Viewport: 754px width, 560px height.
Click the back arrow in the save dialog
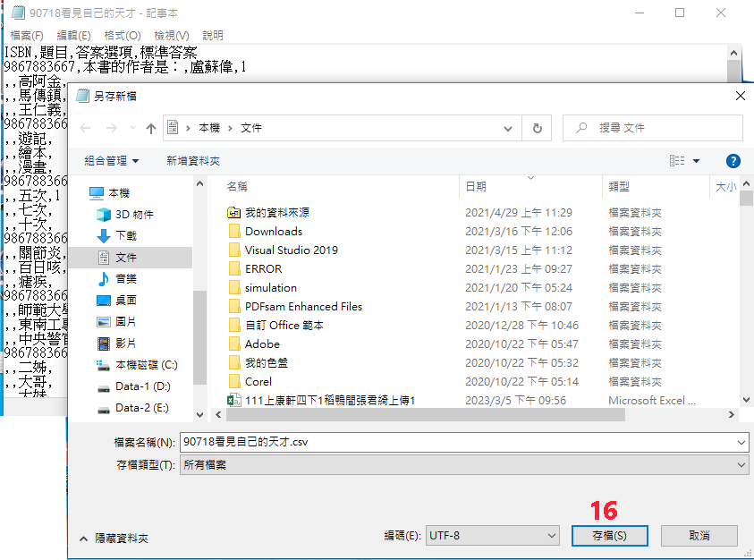tap(85, 128)
